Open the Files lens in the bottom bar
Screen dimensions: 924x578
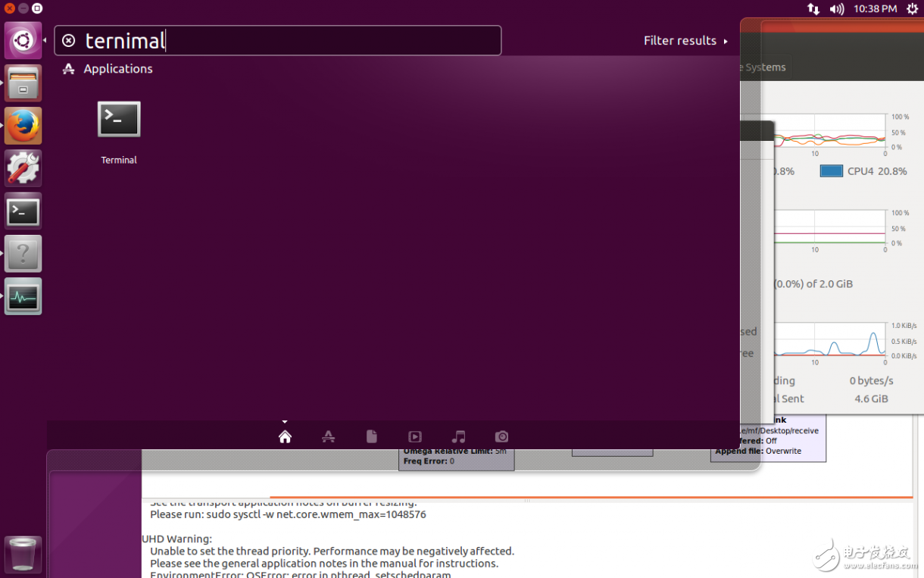tap(371, 436)
